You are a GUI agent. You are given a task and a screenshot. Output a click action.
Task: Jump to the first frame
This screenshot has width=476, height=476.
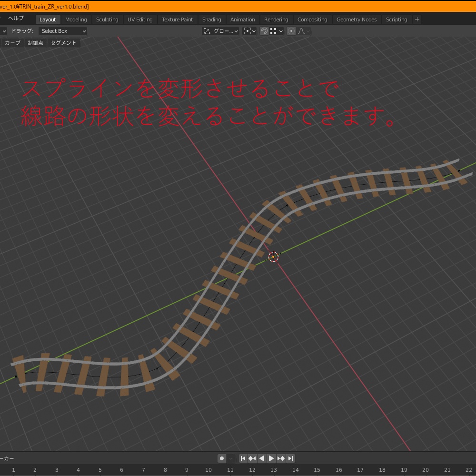tap(243, 458)
